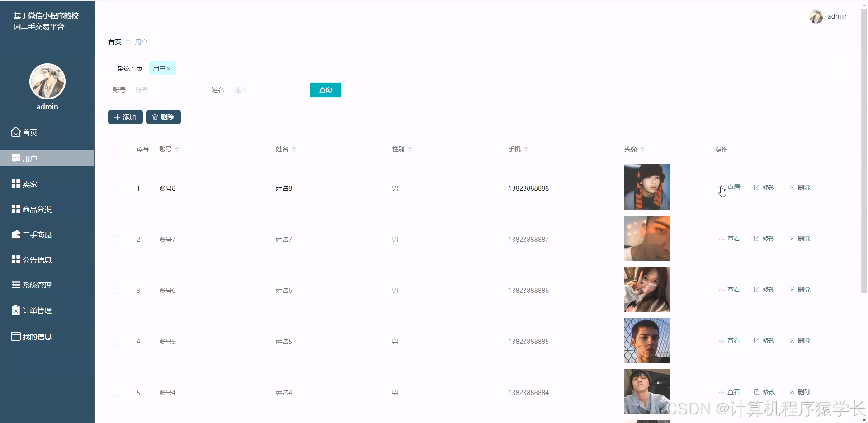Switch to the 系统首页 tab
This screenshot has width=868, height=423.
130,69
